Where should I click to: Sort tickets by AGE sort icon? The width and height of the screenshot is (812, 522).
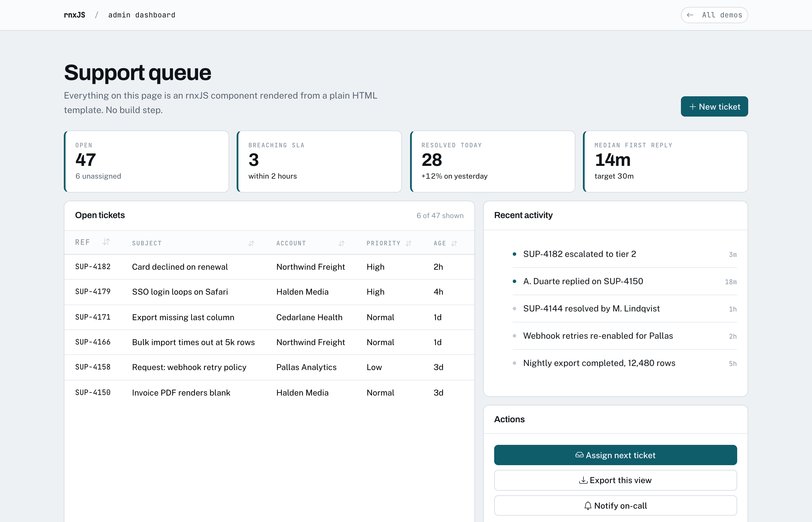(454, 243)
